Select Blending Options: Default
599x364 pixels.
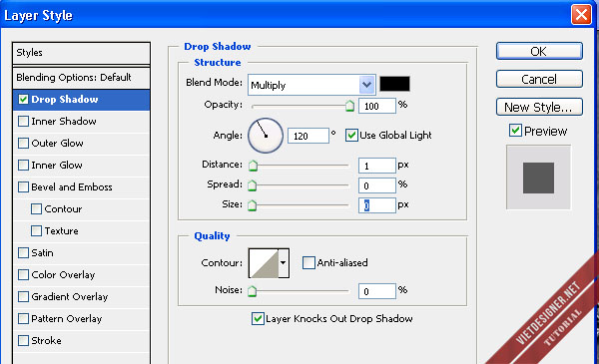tap(81, 78)
